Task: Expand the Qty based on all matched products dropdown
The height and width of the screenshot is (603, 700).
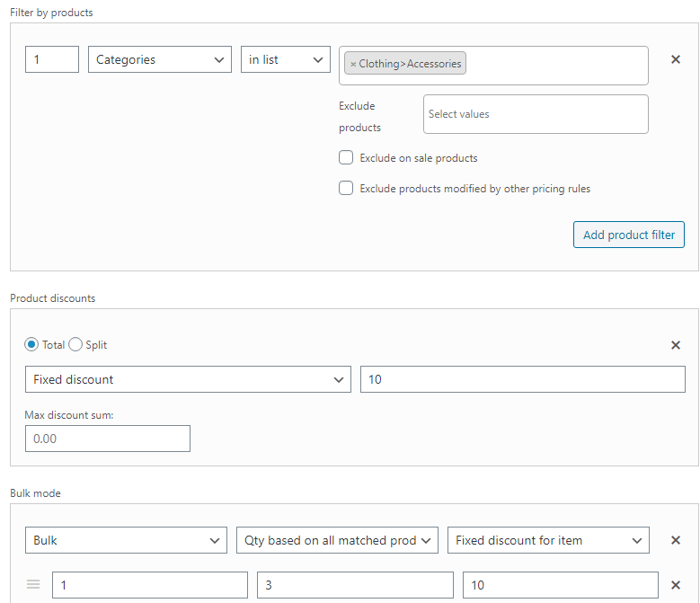Action: [x=337, y=540]
